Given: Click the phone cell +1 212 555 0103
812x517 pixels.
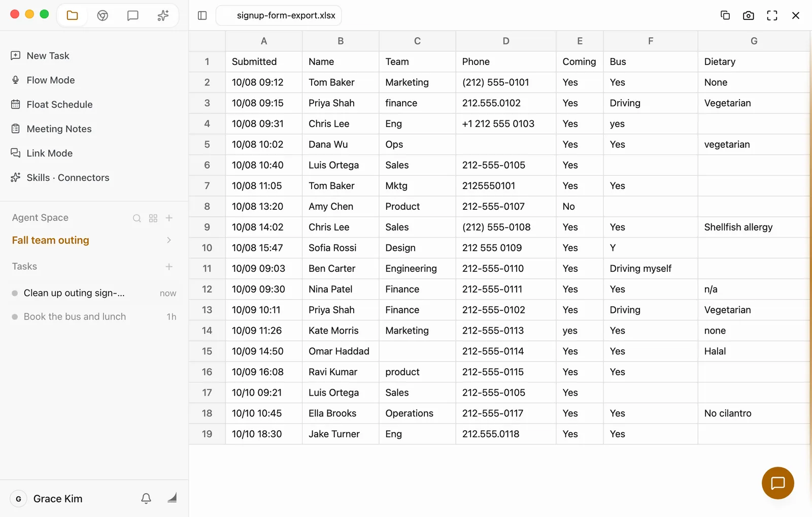Looking at the screenshot, I should pyautogui.click(x=506, y=123).
